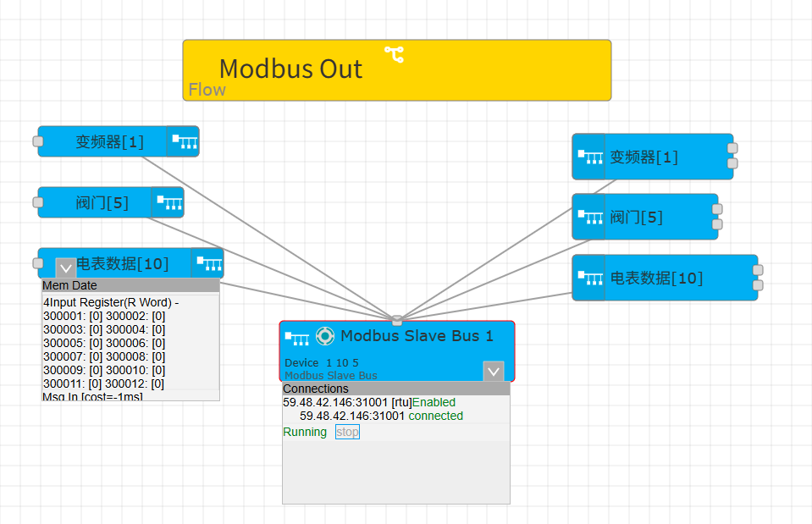Image resolution: width=812 pixels, height=524 pixels.
Task: Click lower output port of right 电表数据[10]
Action: point(758,285)
